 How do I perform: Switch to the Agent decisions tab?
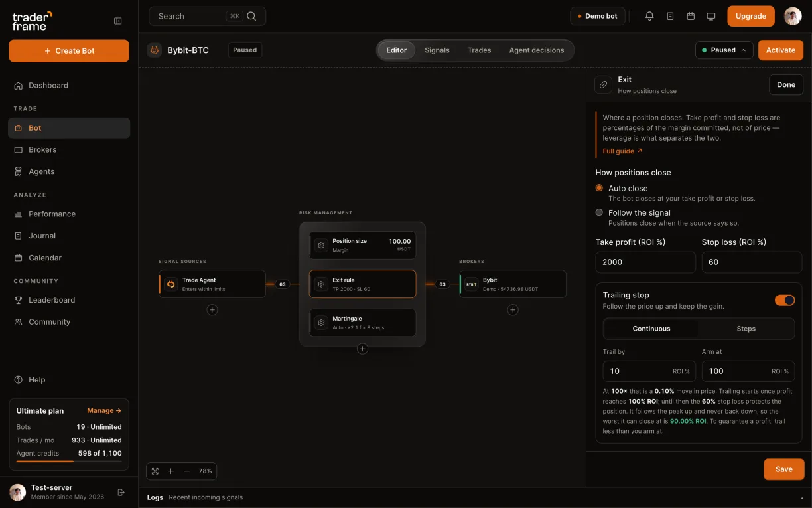[x=537, y=50]
